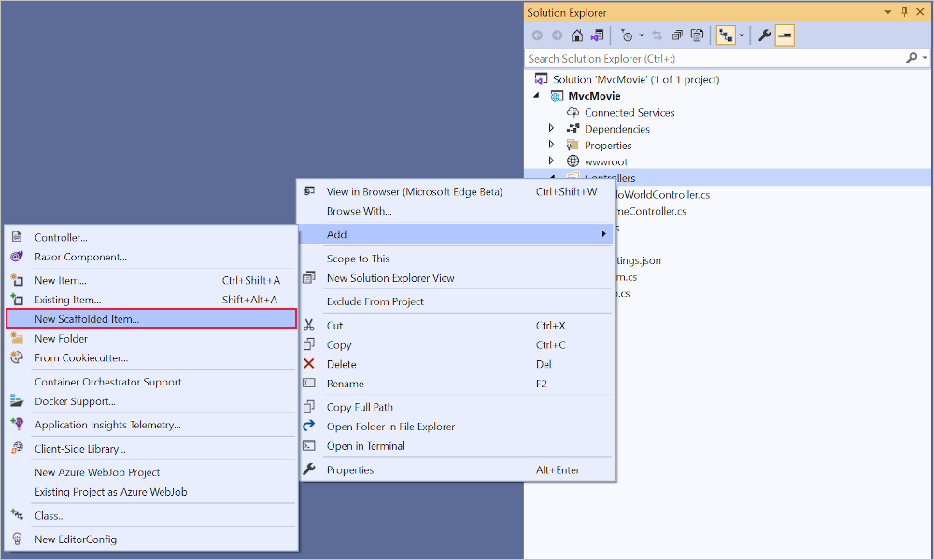Select Docker Support in the Add submenu
Image resolution: width=934 pixels, height=560 pixels.
pos(75,401)
